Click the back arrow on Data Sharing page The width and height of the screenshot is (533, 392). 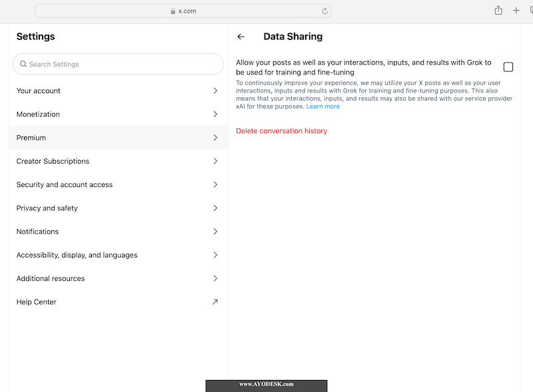pyautogui.click(x=241, y=37)
